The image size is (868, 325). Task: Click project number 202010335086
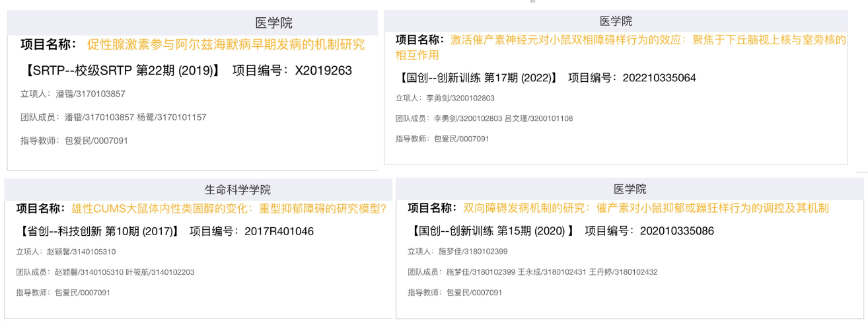pyautogui.click(x=677, y=231)
